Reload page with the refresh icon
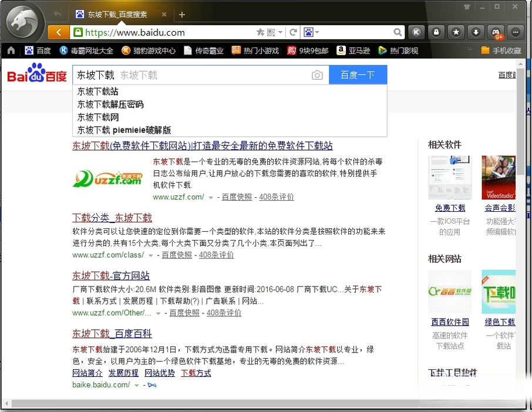Image resolution: width=532 pixels, height=412 pixels. coord(294,32)
